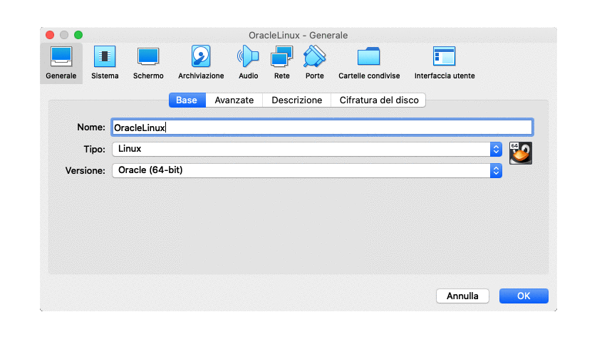Open the Rete network settings
The width and height of the screenshot is (597, 364).
pos(281,63)
